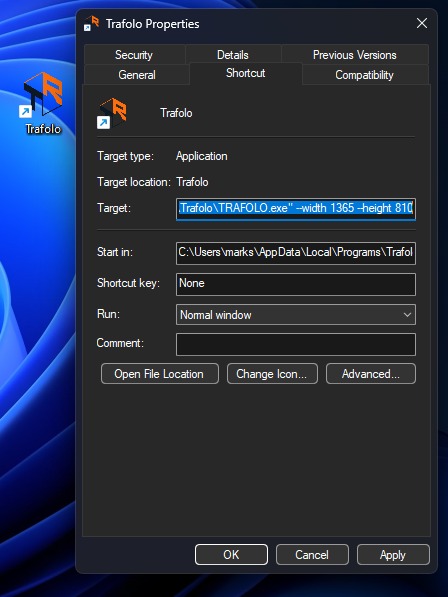Screen dimensions: 448x597
Task: Confirm the dialog with OK
Action: 231,554
